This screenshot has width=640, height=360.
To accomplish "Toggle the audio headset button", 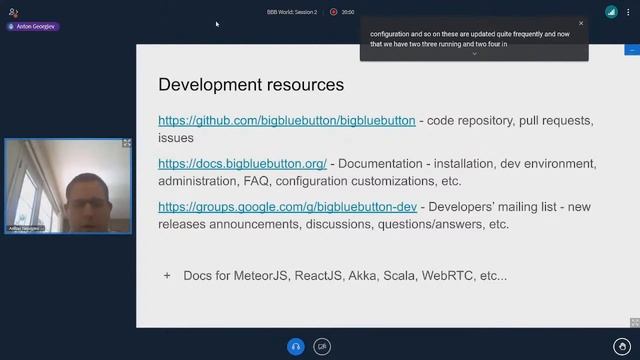I will [x=296, y=347].
